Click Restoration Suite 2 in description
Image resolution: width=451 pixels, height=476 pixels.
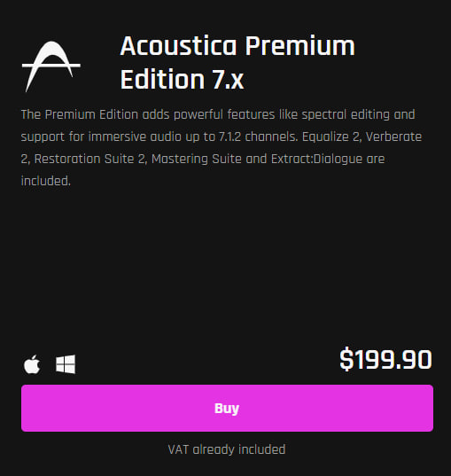(90, 159)
